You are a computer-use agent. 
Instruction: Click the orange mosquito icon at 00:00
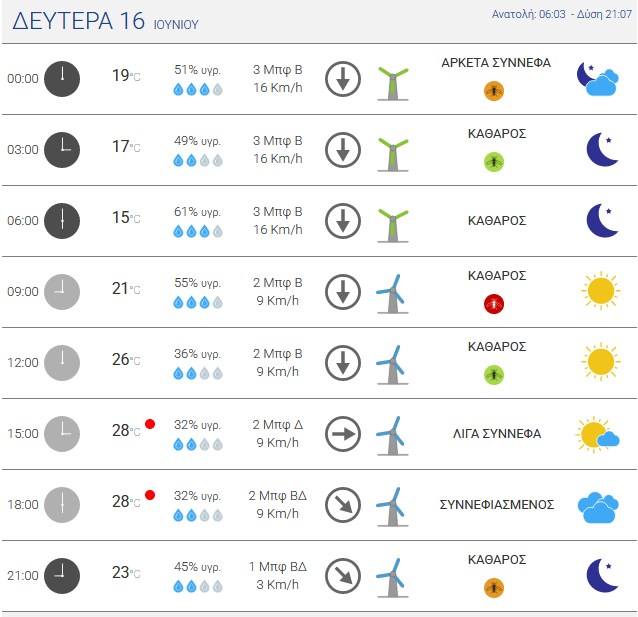click(494, 91)
